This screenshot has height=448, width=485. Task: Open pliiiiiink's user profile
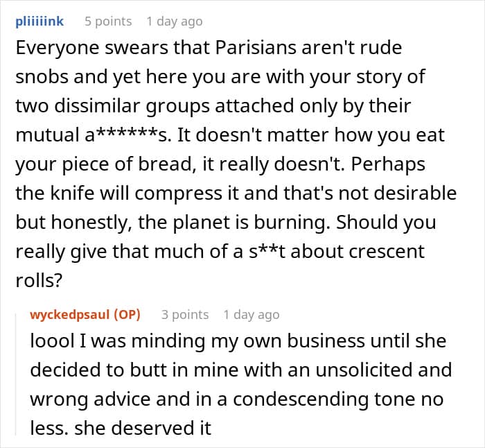tap(39, 21)
